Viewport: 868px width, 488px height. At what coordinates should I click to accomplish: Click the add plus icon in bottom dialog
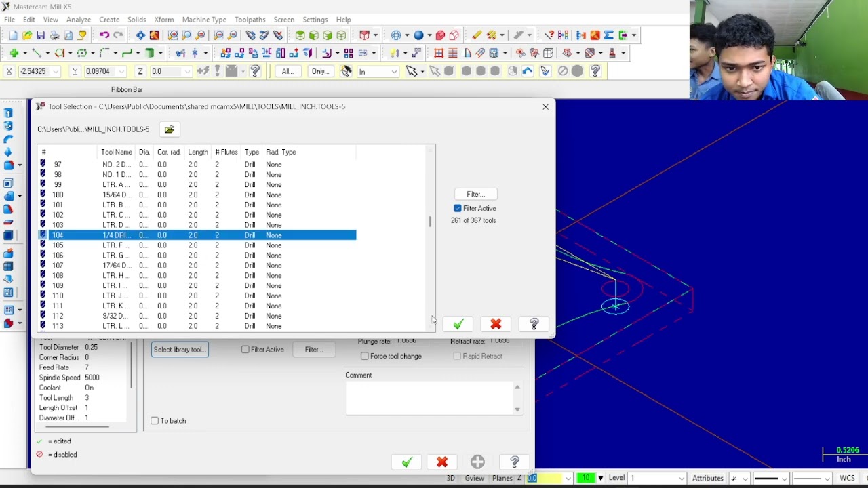coord(477,462)
